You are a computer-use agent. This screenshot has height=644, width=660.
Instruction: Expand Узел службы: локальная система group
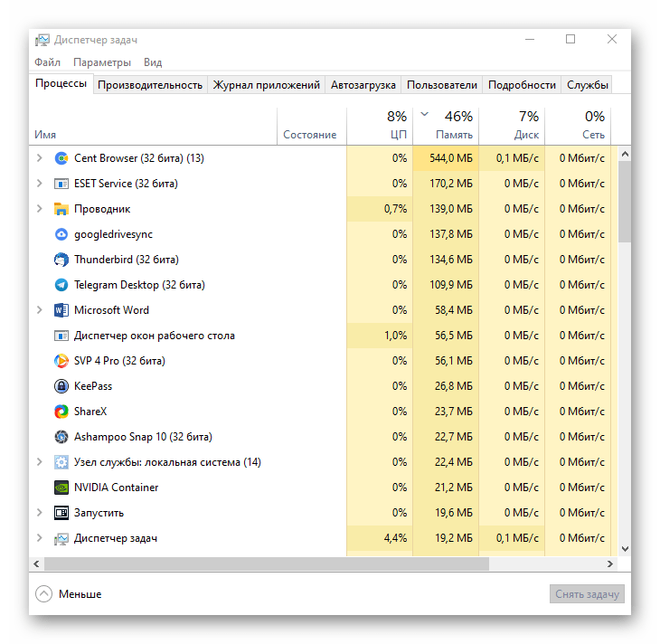40,461
